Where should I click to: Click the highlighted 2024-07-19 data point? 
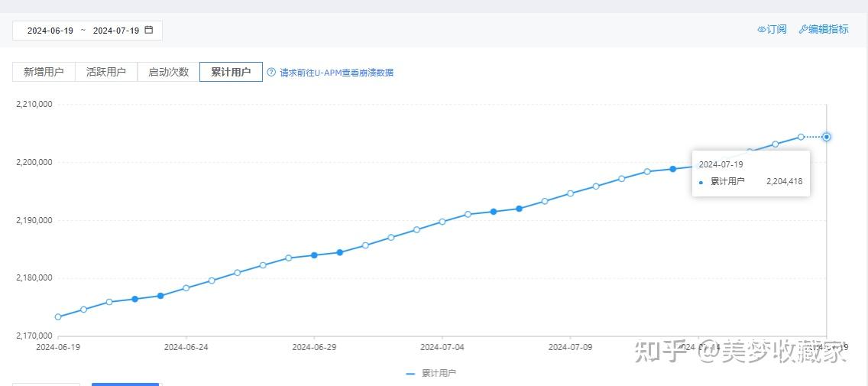point(827,137)
